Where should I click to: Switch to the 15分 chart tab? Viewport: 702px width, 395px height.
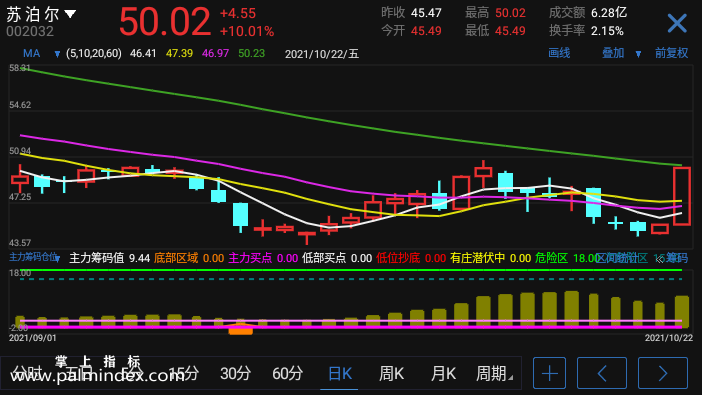(184, 373)
